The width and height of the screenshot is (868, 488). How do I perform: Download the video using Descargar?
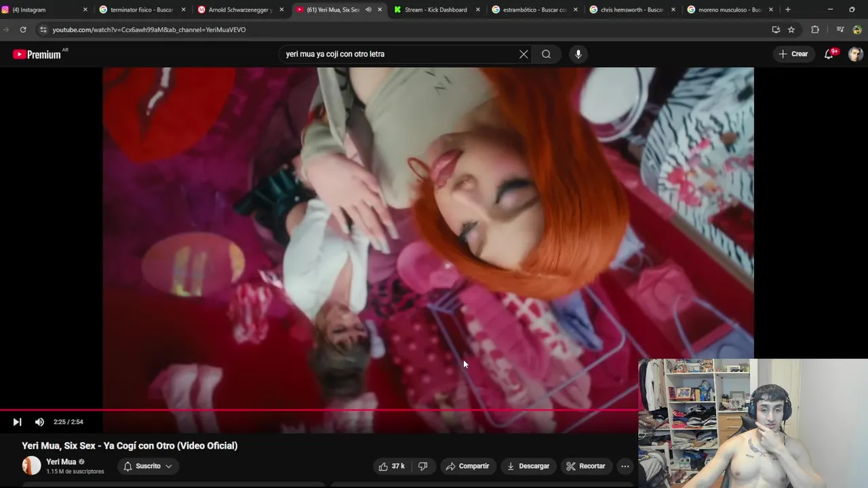pos(528,466)
